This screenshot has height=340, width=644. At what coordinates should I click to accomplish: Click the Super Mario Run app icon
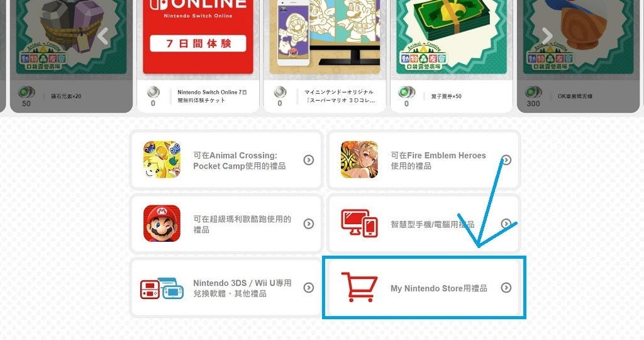click(162, 224)
